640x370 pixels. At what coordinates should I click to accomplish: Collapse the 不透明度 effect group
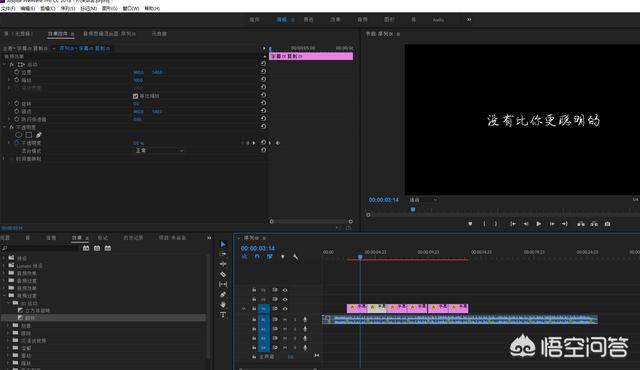4,127
